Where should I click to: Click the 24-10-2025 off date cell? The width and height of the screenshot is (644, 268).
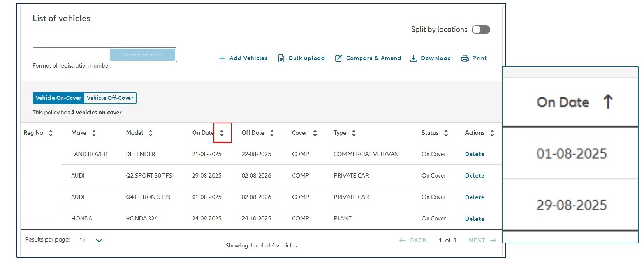pyautogui.click(x=256, y=219)
